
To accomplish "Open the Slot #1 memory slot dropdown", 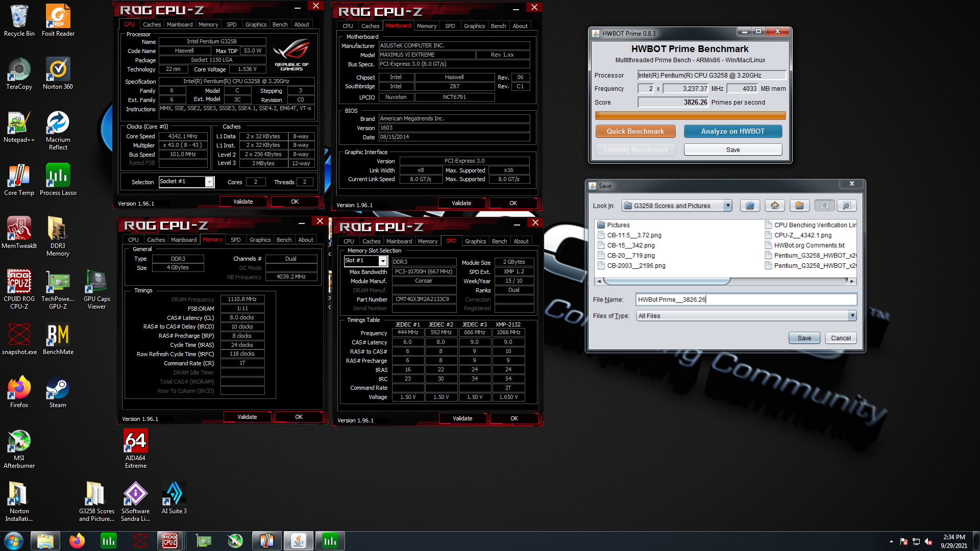I will [383, 261].
